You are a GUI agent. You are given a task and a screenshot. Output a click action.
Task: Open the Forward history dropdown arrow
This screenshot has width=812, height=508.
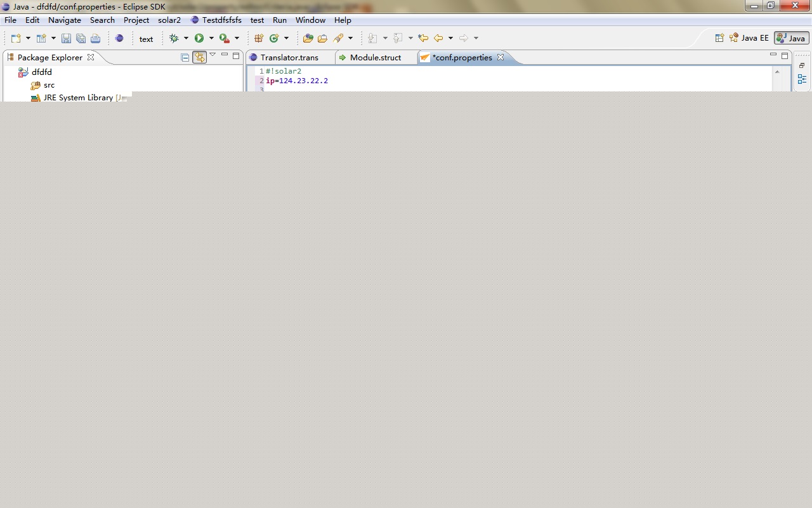point(476,38)
